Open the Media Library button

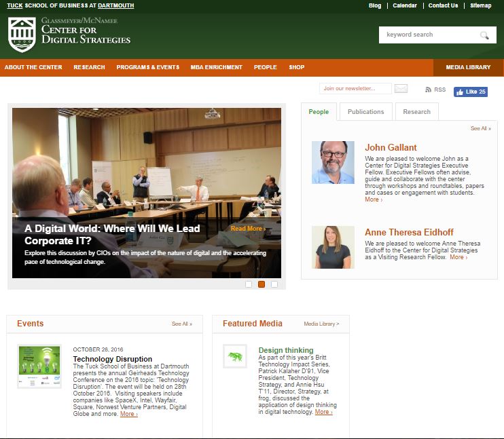(x=468, y=67)
